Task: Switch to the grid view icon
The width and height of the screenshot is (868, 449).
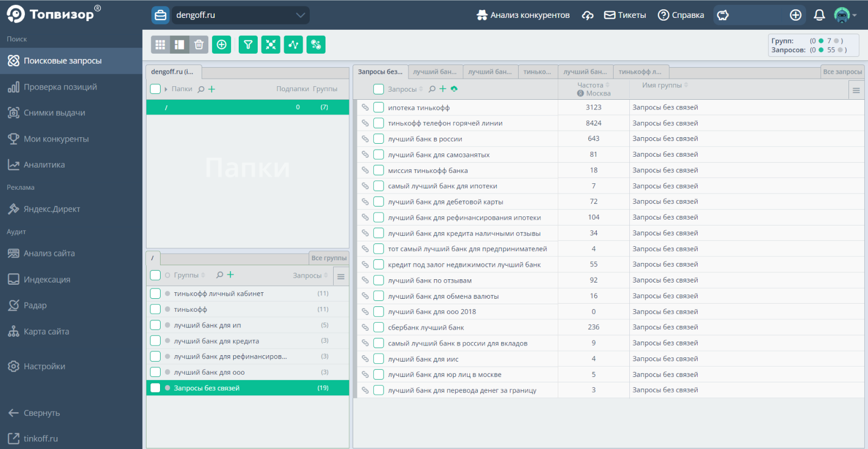Action: coord(160,44)
